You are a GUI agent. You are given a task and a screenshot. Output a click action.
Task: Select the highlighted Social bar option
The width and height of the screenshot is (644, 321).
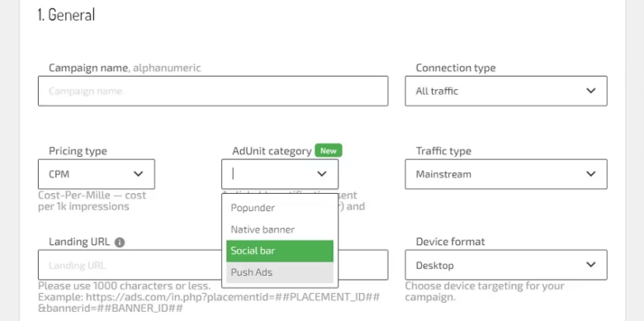(x=280, y=251)
